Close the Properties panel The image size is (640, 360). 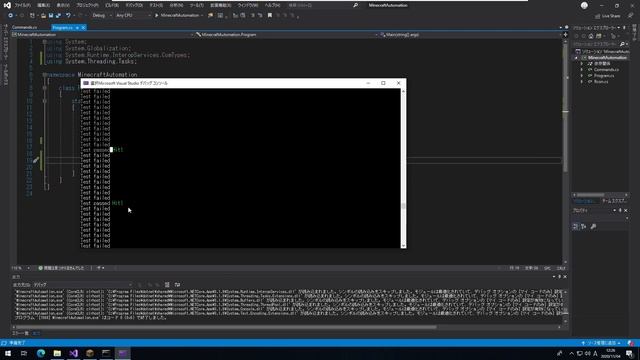coord(626,211)
